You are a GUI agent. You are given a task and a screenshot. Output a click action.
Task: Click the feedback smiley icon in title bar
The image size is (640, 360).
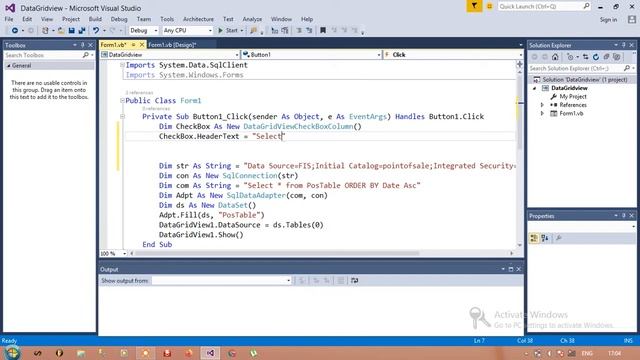point(489,7)
